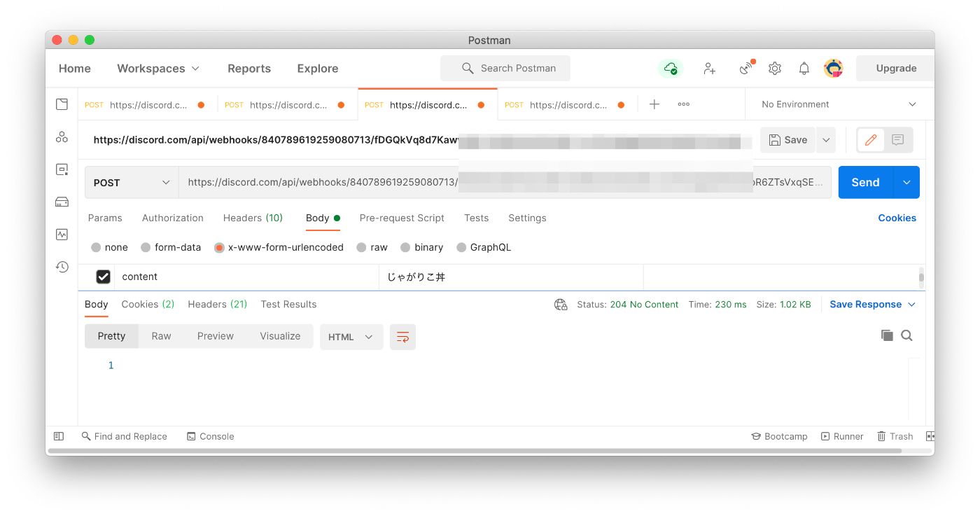Click the cloud sync status icon
The image size is (980, 516).
tap(671, 68)
